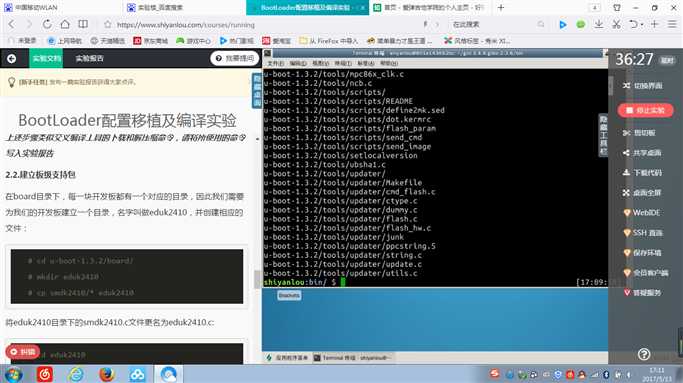Image resolution: width=683 pixels, height=383 pixels.
Task: Click the skin/shirt icon near browser window controls
Action: pyautogui.click(x=617, y=7)
